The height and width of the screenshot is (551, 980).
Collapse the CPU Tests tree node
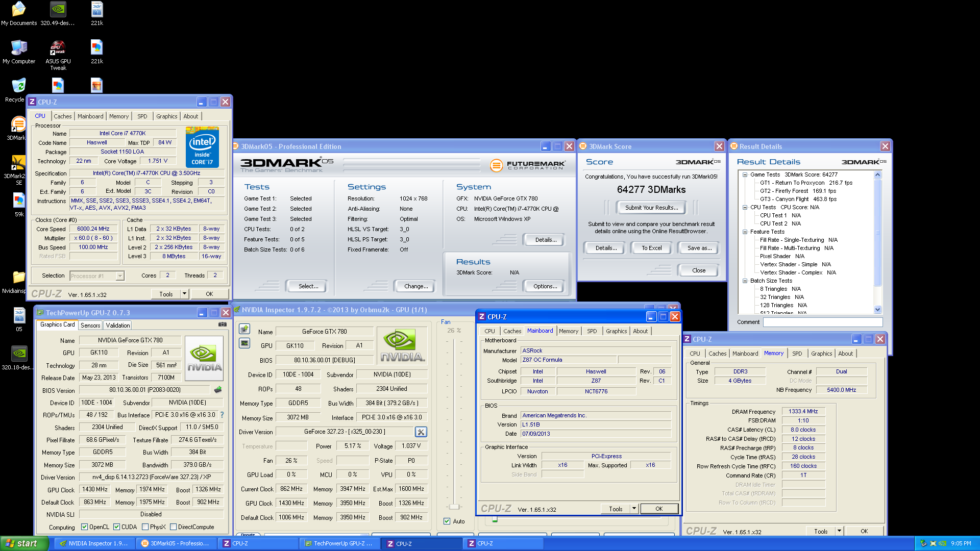(x=745, y=207)
